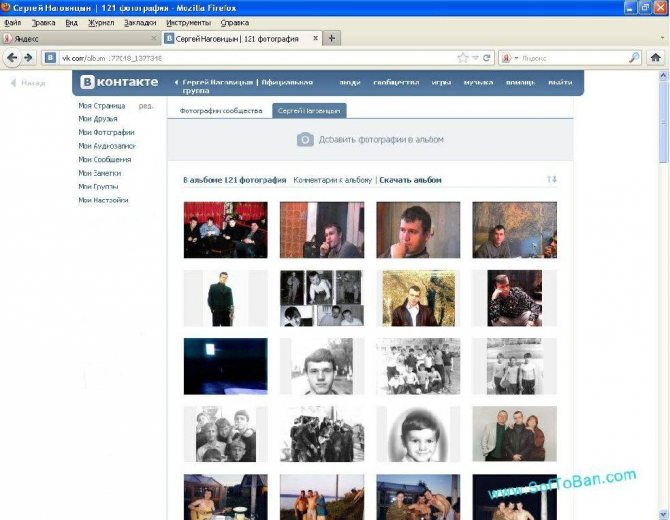
Task: Close the Сергей Наговицын tab
Action: [x=315, y=38]
